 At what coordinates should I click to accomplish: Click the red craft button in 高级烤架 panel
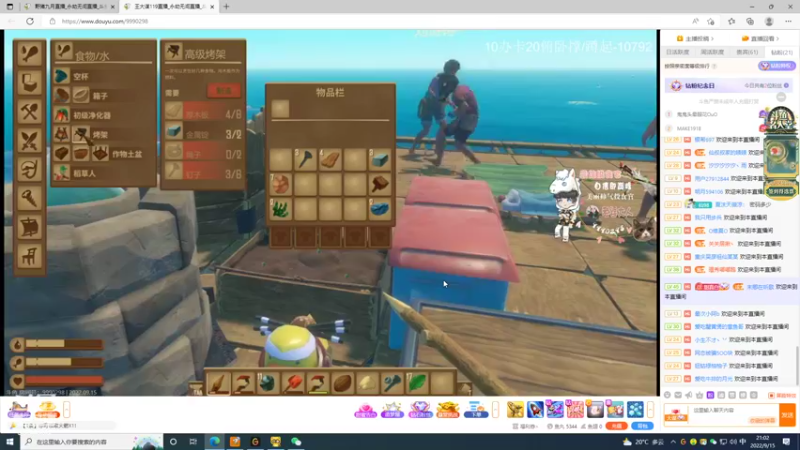tap(224, 91)
